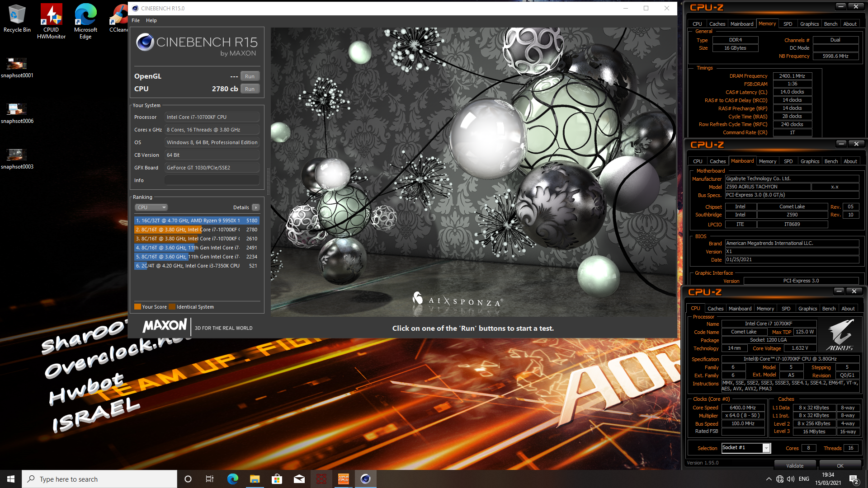This screenshot has height=488, width=868.
Task: Select the Core Voltage 1.632 V value
Action: (800, 348)
